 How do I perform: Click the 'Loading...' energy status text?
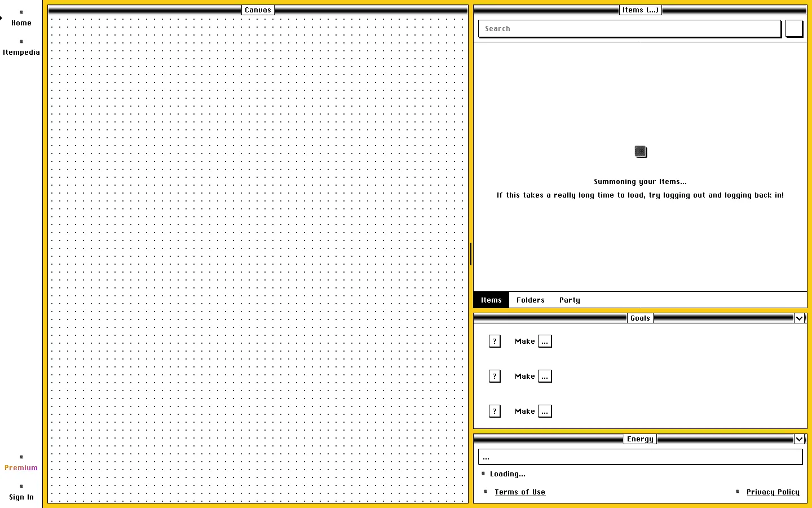[x=507, y=474]
